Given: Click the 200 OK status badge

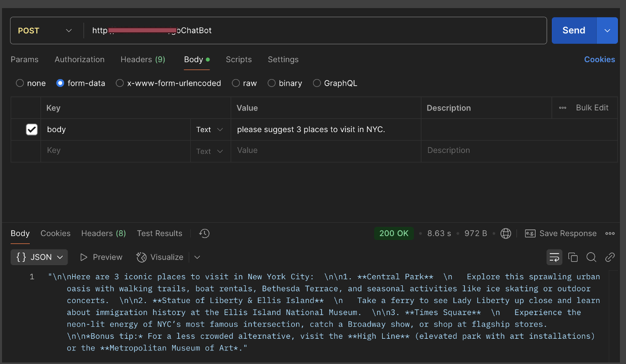Looking at the screenshot, I should 394,233.
